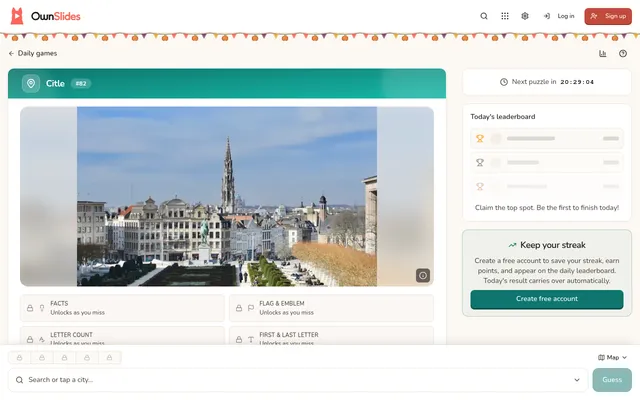The height and width of the screenshot is (400, 640).
Task: Click the #82 puzzle number badge
Action: coord(81,84)
